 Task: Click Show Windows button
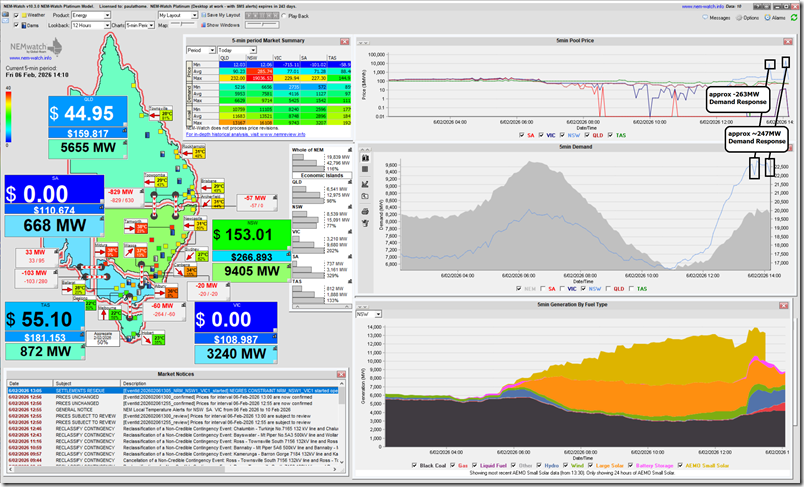(220, 25)
